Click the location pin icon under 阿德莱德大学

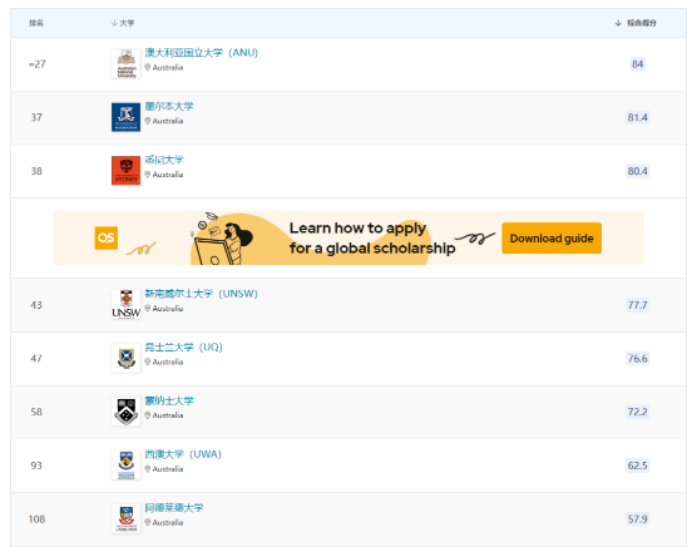147,522
